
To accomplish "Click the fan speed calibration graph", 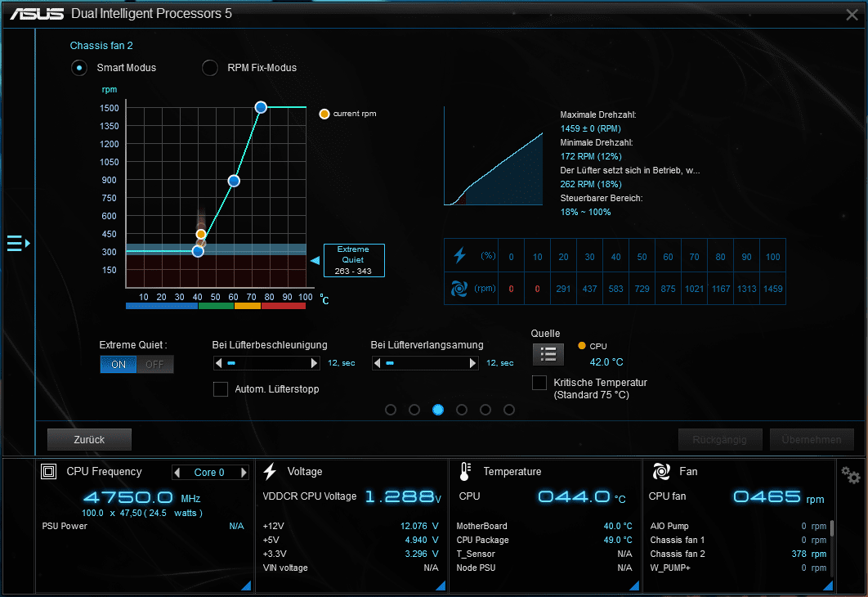I will click(x=493, y=157).
